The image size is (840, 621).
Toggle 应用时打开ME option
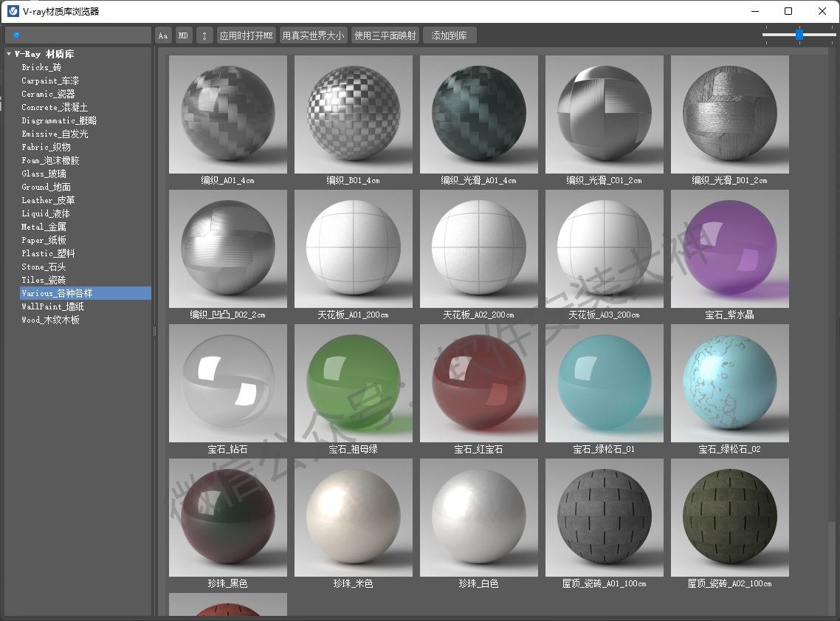pyautogui.click(x=246, y=35)
